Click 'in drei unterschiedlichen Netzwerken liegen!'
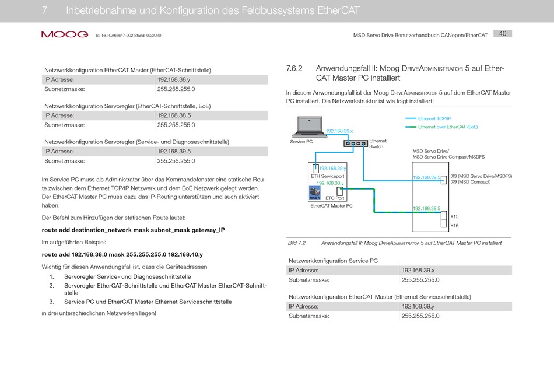This screenshot has height=392, width=554. [99, 313]
